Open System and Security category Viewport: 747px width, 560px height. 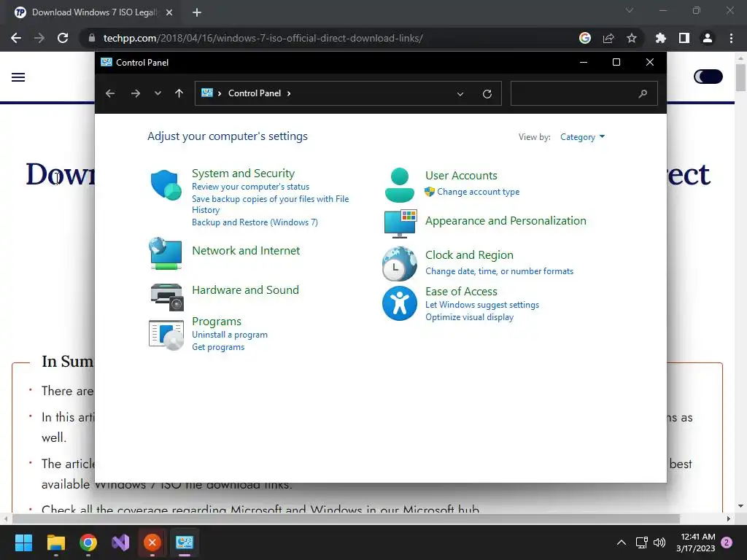point(243,174)
